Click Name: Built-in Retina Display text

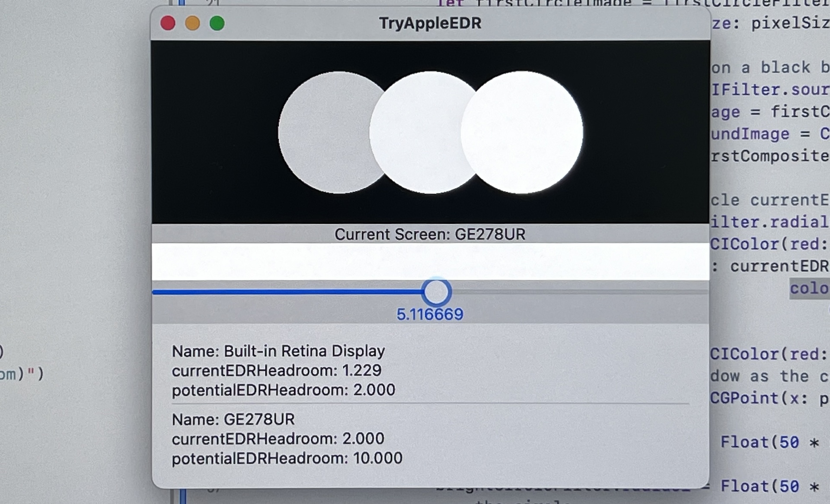(278, 351)
